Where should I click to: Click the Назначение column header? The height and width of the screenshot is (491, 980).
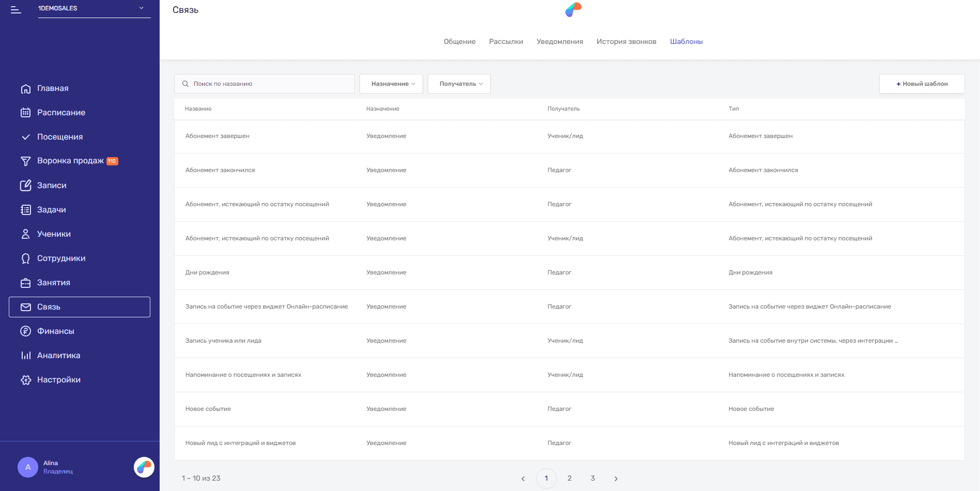pyautogui.click(x=383, y=109)
